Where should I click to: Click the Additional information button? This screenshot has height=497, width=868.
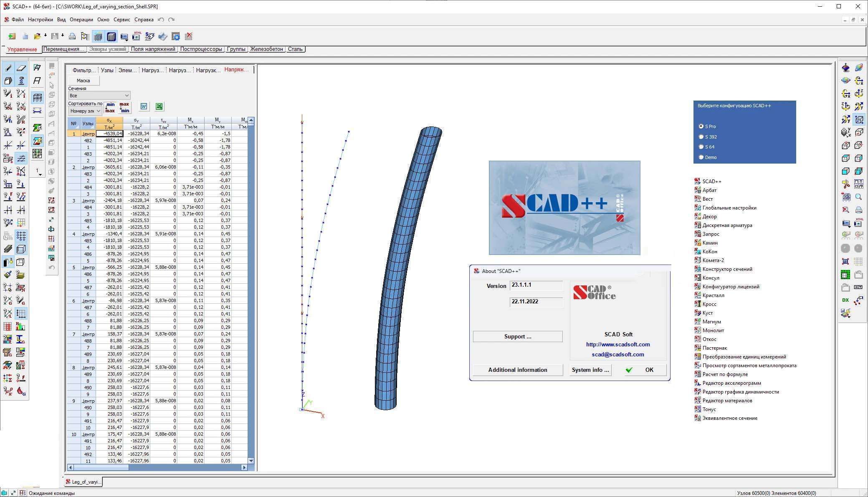click(517, 370)
